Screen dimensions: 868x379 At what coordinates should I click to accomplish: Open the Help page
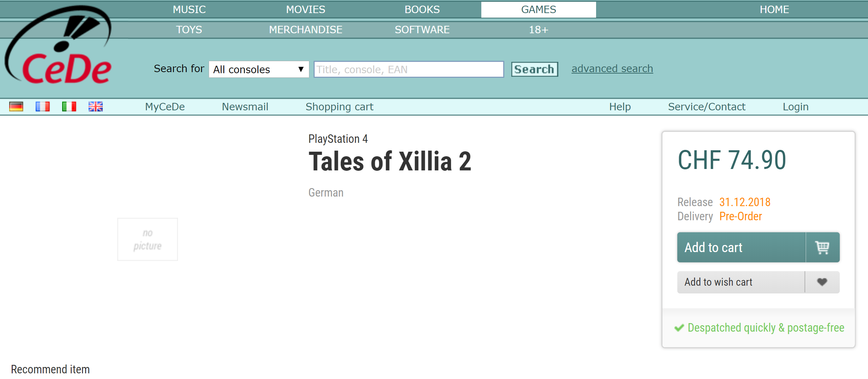pos(620,107)
